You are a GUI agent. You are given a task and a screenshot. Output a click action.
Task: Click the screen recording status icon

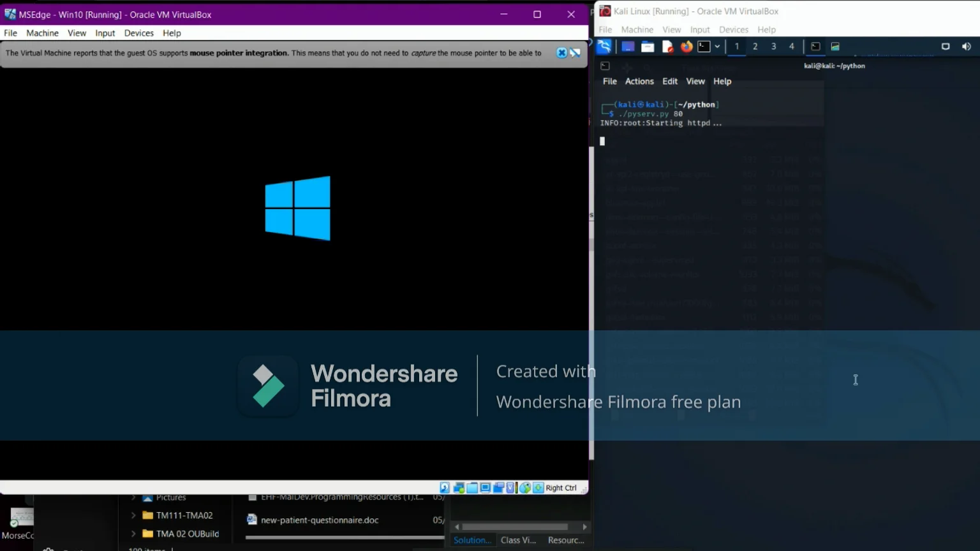(498, 488)
